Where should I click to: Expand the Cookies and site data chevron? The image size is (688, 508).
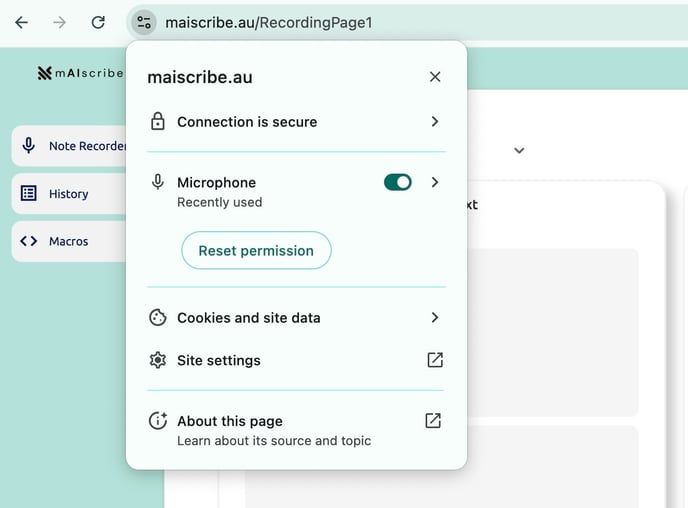click(x=435, y=317)
